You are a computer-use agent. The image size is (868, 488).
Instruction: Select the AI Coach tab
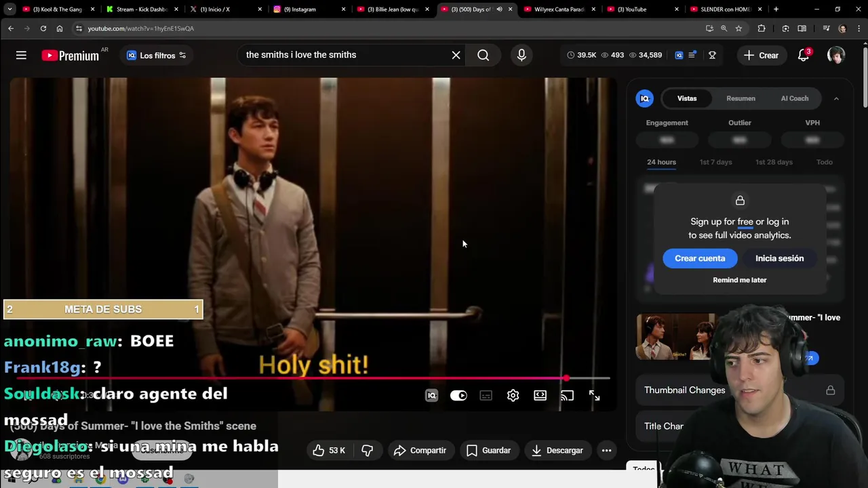click(x=795, y=98)
